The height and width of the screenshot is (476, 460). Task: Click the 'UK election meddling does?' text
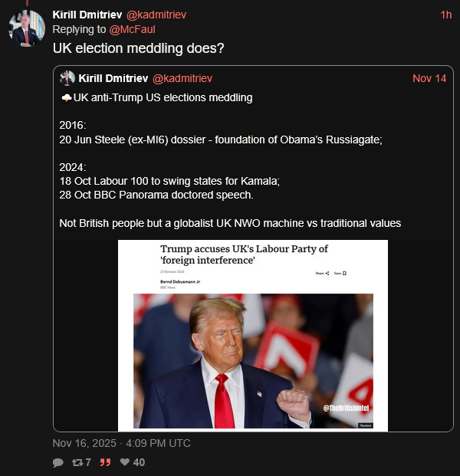coord(139,48)
